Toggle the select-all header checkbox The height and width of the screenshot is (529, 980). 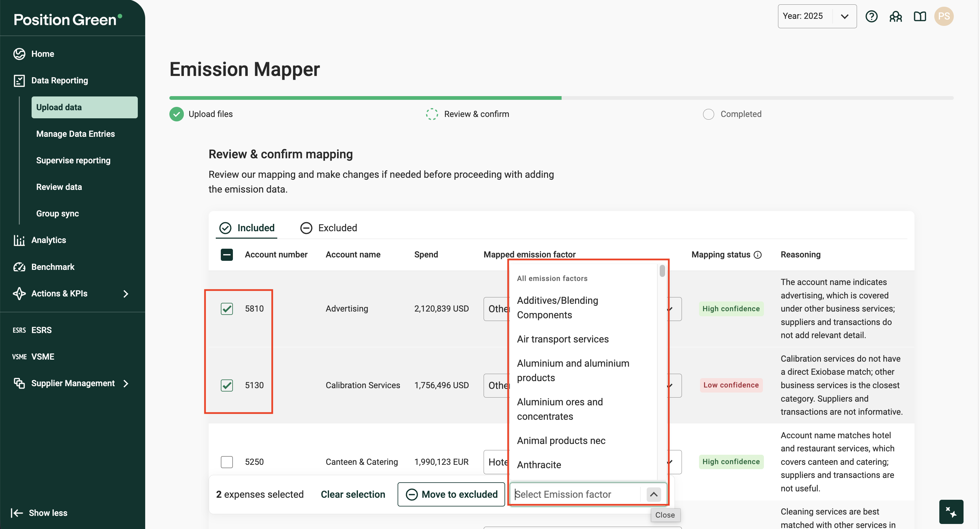pyautogui.click(x=227, y=255)
